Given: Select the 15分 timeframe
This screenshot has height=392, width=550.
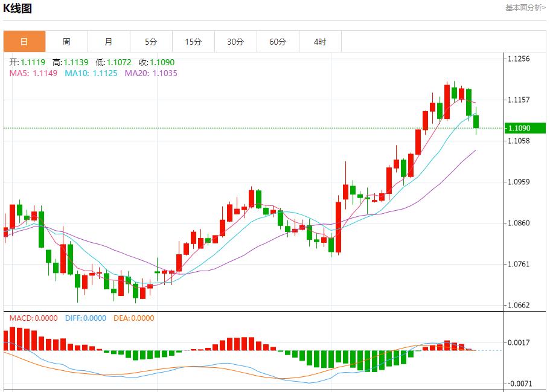Looking at the screenshot, I should [193, 41].
